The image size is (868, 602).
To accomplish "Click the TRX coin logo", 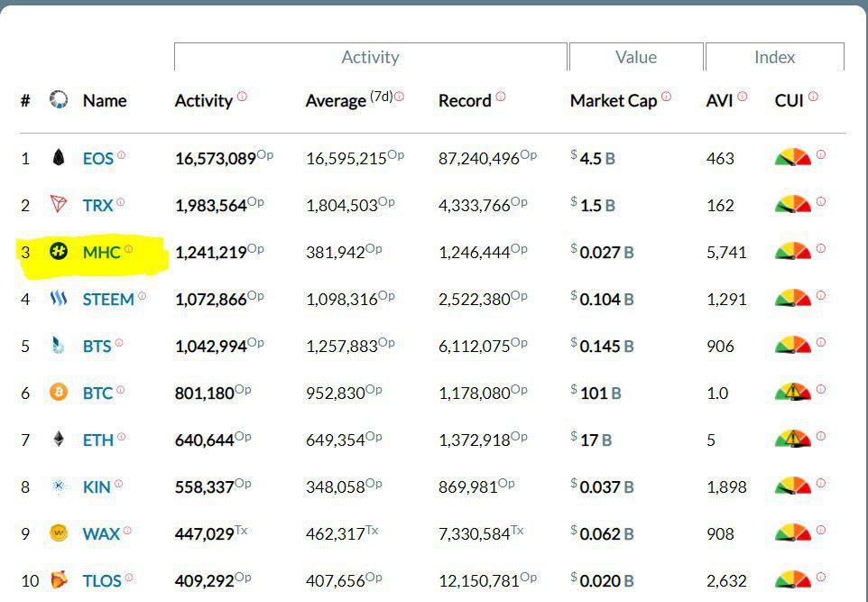I will pos(58,204).
